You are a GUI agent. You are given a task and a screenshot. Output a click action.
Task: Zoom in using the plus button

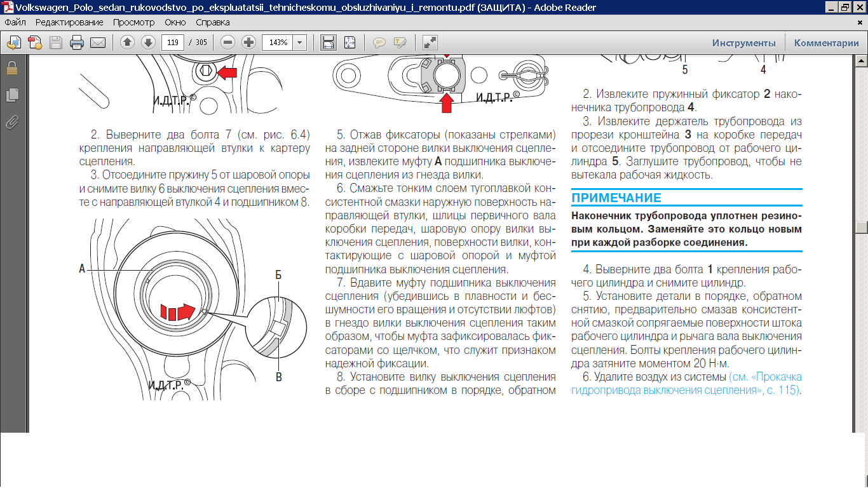pyautogui.click(x=248, y=43)
